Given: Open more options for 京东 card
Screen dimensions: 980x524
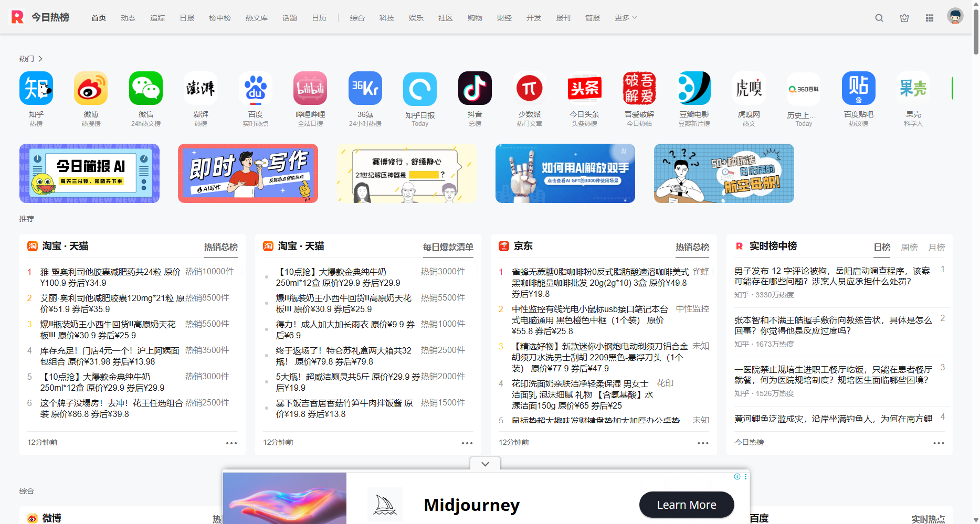Looking at the screenshot, I should coord(703,443).
